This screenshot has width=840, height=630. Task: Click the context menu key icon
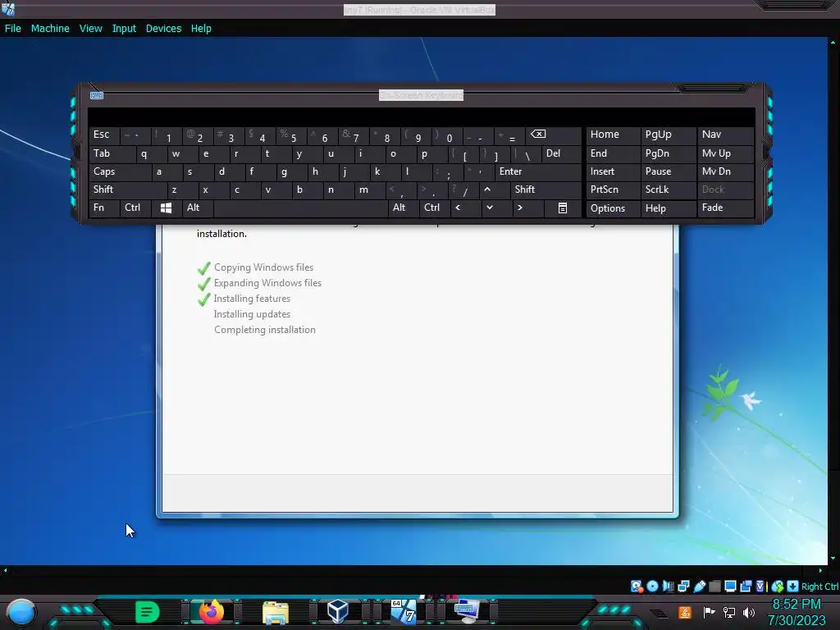[563, 208]
